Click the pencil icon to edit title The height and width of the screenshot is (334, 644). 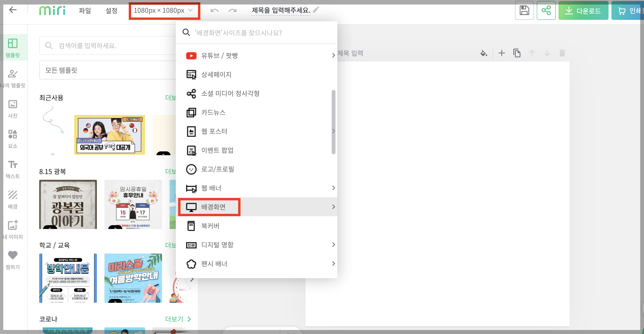pyautogui.click(x=316, y=10)
